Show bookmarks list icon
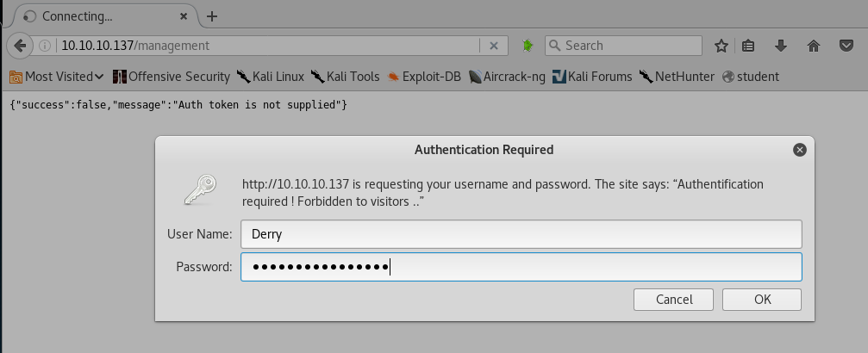This screenshot has width=868, height=353. tap(749, 46)
